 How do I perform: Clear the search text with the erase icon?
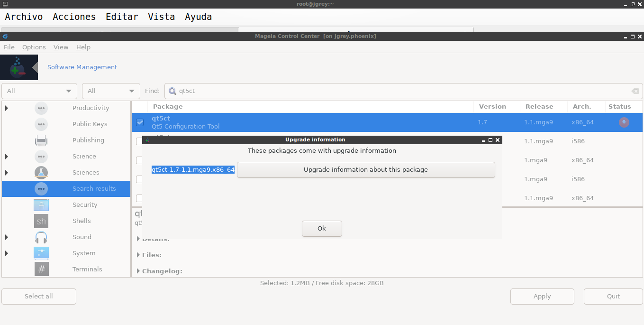[x=635, y=91]
